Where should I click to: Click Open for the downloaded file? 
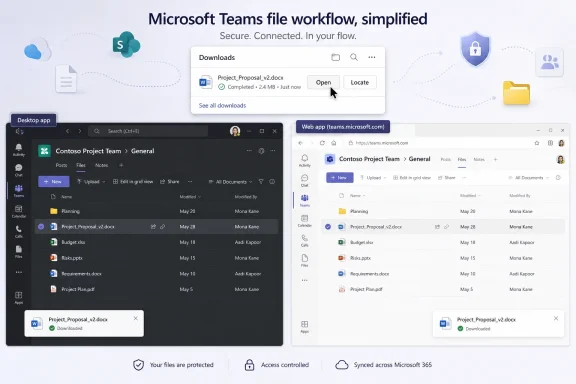[x=323, y=82]
